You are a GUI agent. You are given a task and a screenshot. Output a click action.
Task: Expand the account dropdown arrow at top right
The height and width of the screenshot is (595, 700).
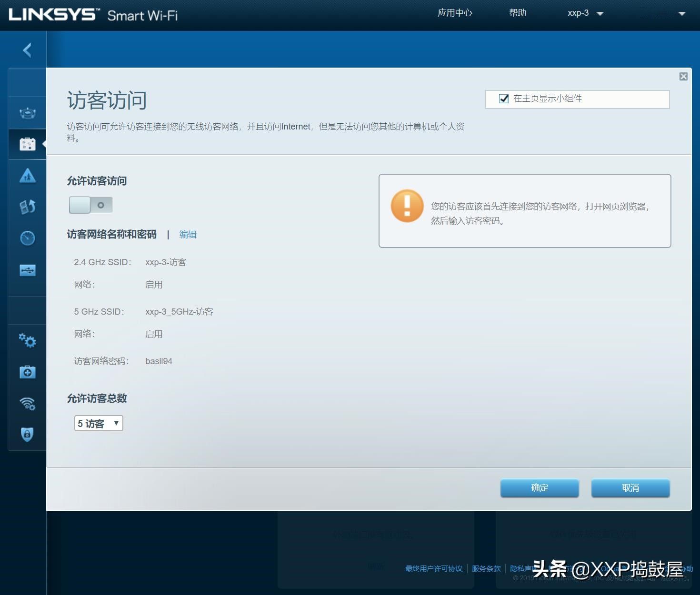click(681, 14)
